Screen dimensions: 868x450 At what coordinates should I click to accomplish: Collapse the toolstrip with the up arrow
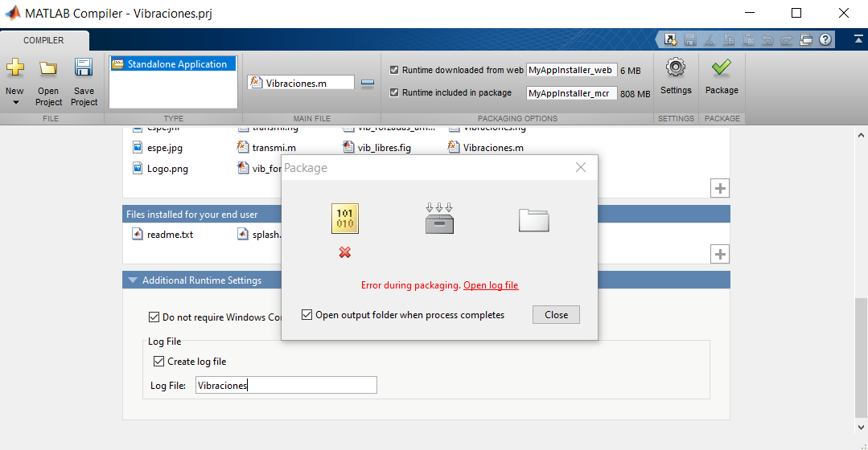pos(858,39)
